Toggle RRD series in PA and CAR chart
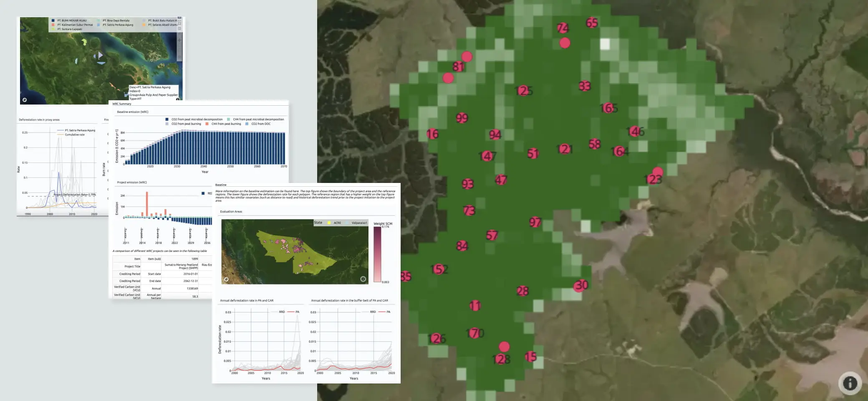 (x=278, y=312)
